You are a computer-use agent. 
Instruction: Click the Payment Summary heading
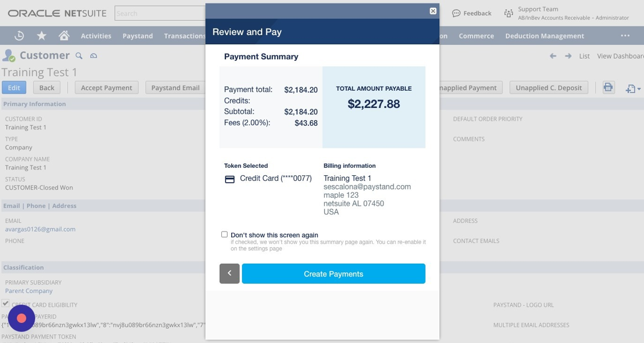click(261, 57)
